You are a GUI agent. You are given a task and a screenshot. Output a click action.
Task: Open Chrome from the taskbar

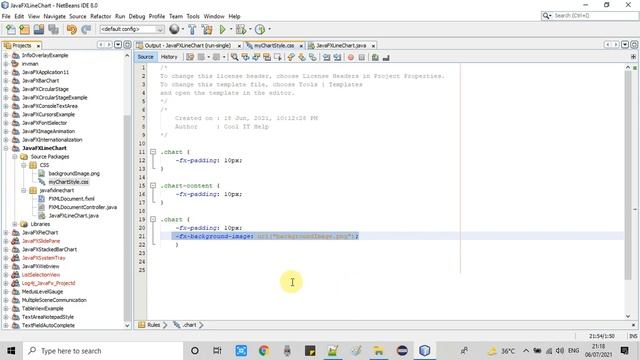coord(264,351)
